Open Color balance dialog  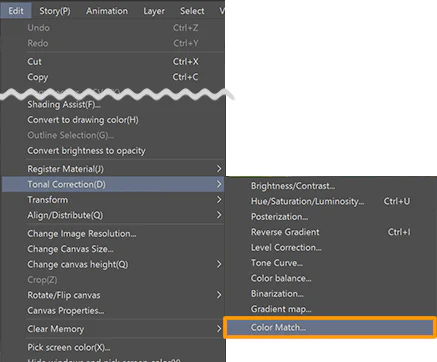(331, 278)
